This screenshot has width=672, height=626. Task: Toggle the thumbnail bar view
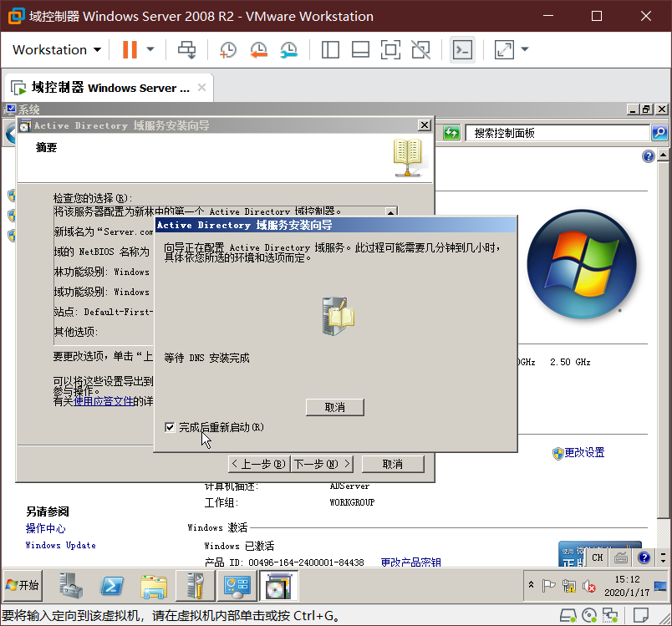coord(360,49)
